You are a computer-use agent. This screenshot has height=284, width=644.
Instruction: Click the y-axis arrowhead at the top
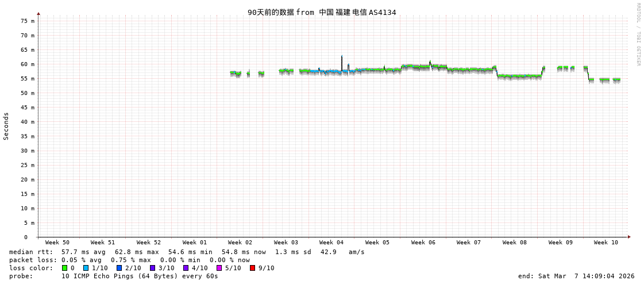(38, 13)
